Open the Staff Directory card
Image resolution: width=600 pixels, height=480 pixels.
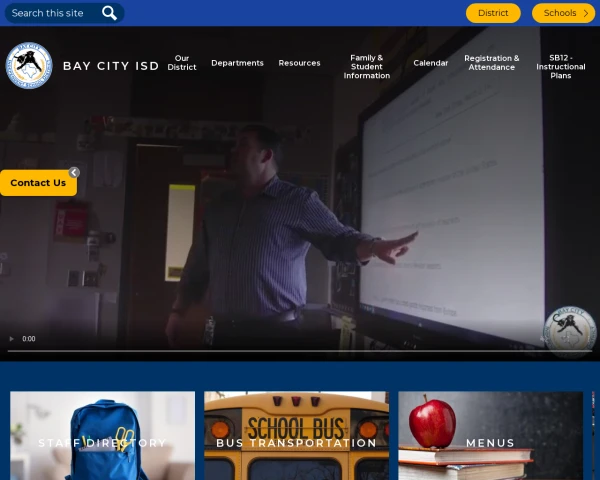tap(103, 436)
